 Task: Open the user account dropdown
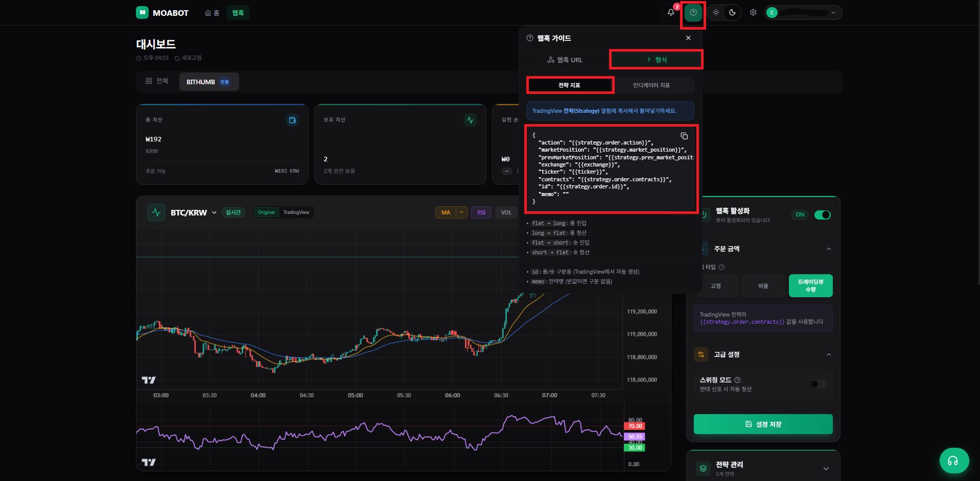click(803, 12)
